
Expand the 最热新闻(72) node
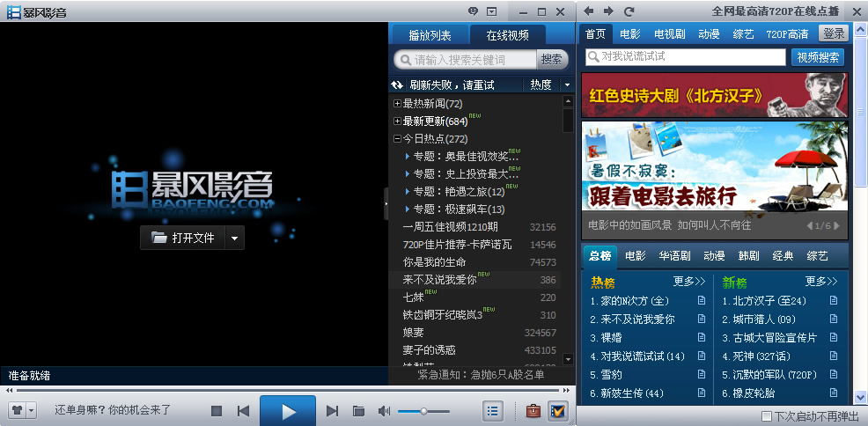coord(397,104)
